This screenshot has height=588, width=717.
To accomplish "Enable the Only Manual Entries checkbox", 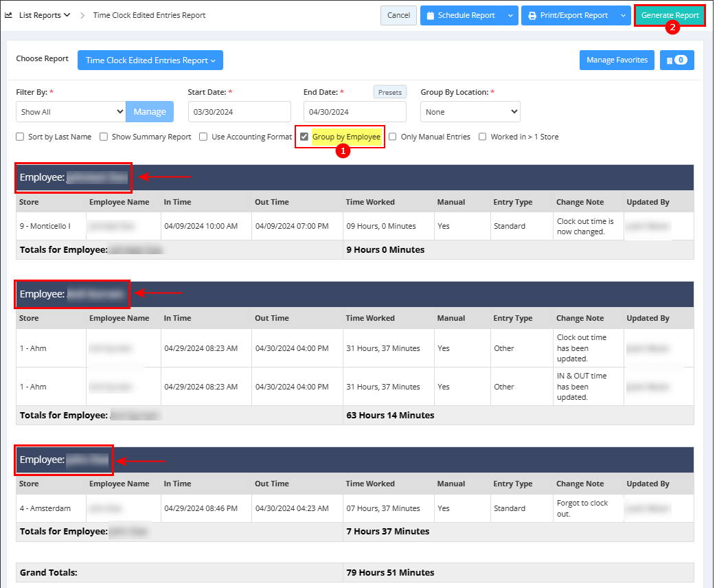I will tap(393, 137).
